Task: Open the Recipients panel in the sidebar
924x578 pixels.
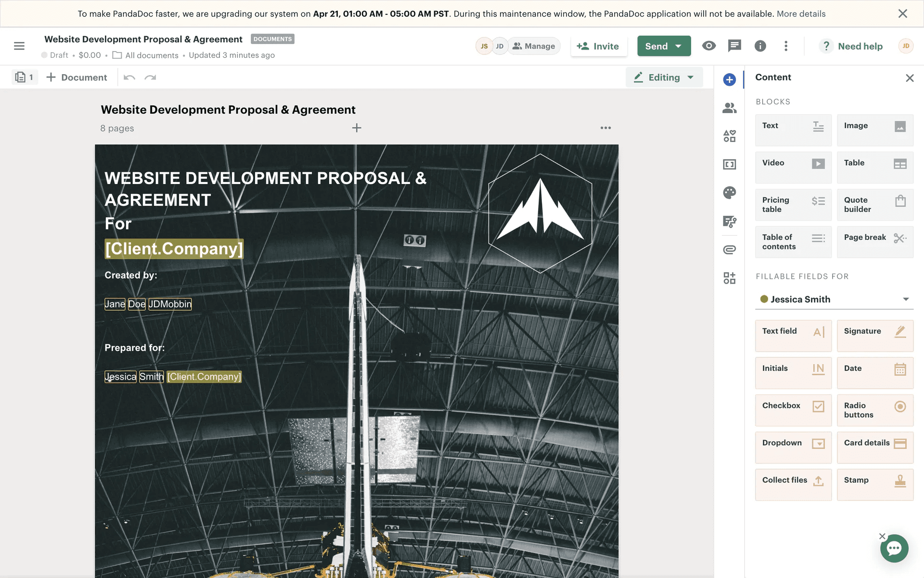Action: click(729, 108)
